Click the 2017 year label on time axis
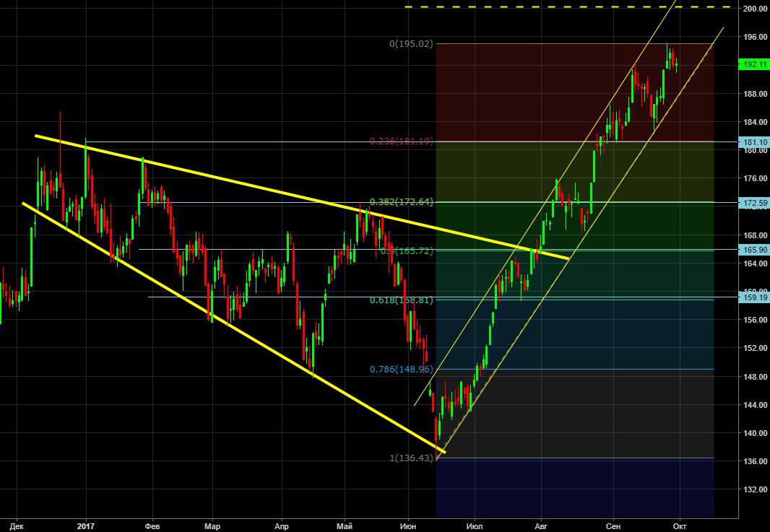The image size is (770, 532). pos(86,526)
